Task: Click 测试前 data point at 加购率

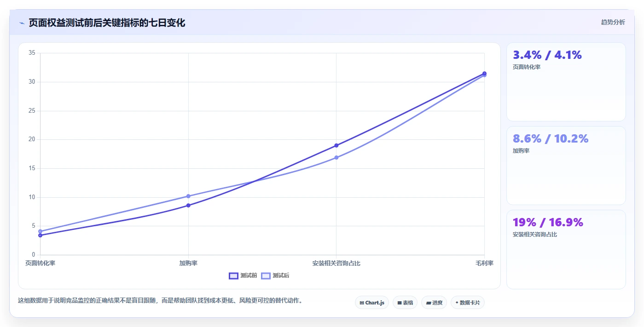Action: (188, 205)
